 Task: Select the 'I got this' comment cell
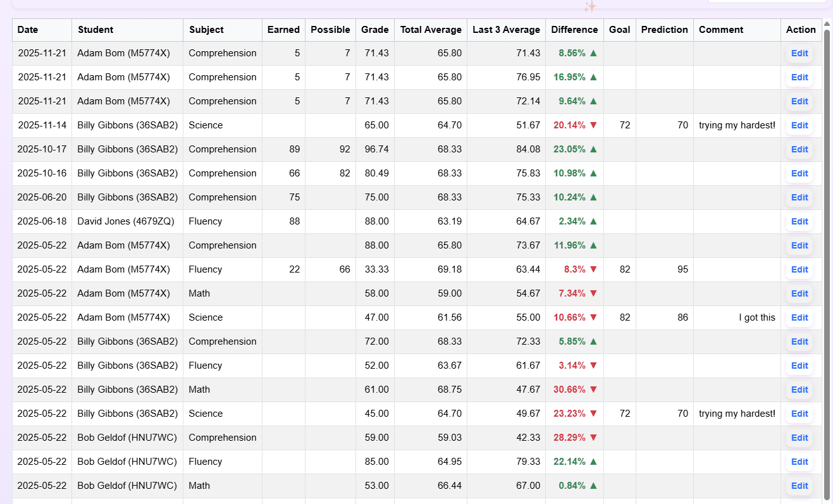click(737, 317)
